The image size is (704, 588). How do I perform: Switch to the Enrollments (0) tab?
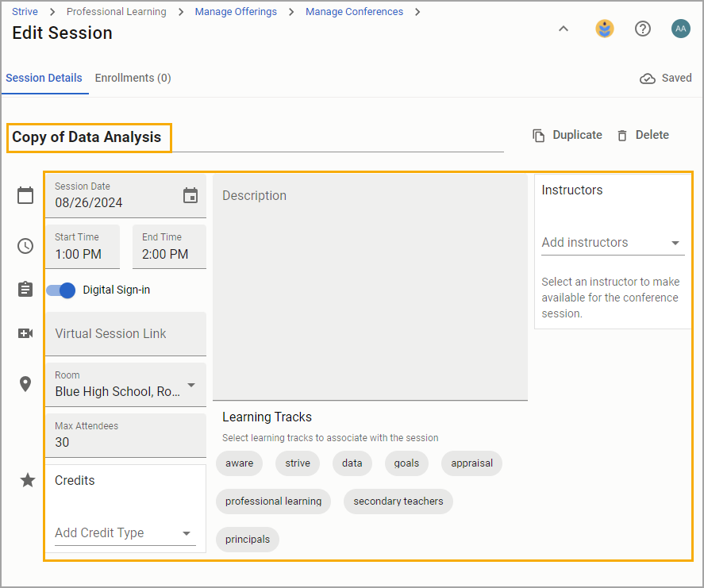[x=133, y=78]
